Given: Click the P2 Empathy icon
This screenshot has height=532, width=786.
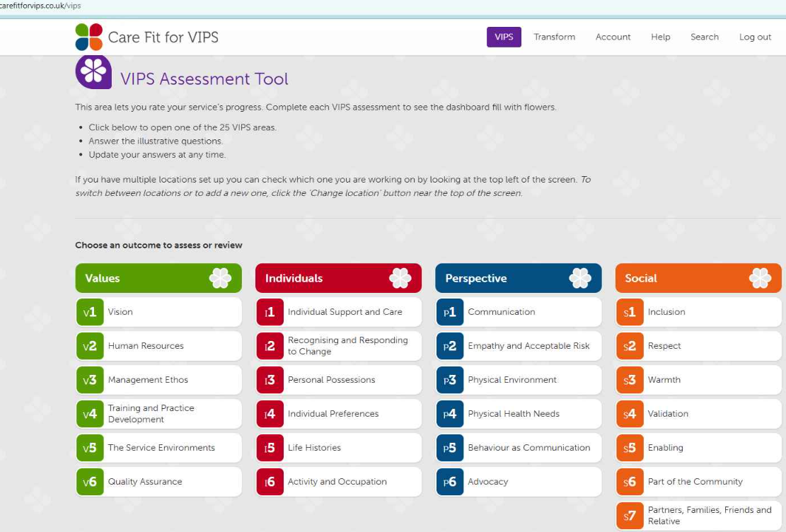Looking at the screenshot, I should click(x=450, y=346).
